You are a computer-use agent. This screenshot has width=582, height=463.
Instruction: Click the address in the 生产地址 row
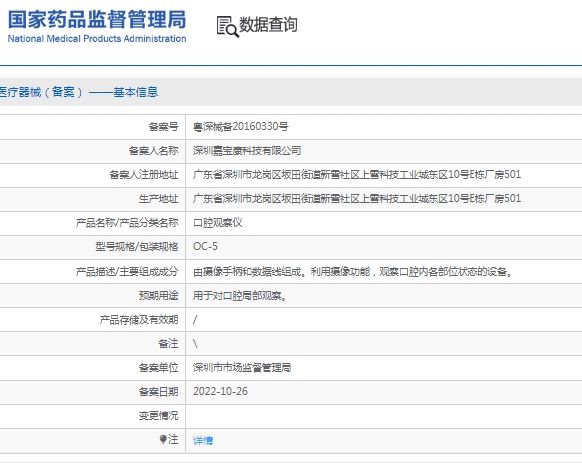point(357,198)
